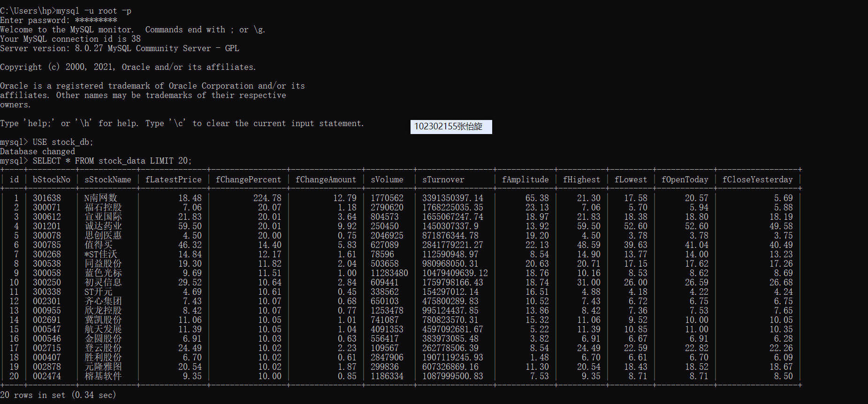Click the 'bStockNo' column header

click(52, 180)
